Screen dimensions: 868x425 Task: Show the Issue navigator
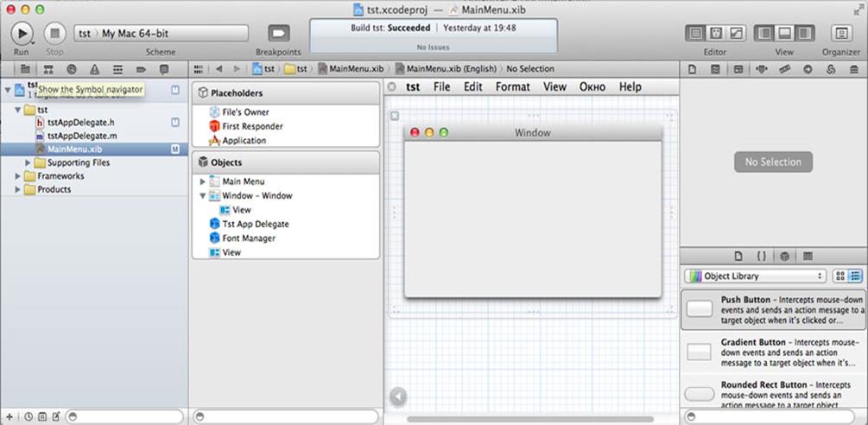click(x=95, y=69)
